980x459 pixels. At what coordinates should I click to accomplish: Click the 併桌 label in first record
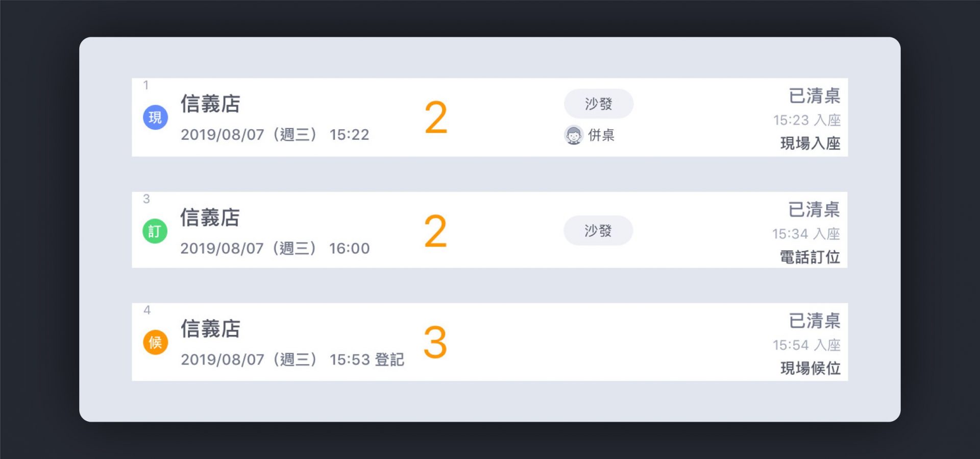601,135
